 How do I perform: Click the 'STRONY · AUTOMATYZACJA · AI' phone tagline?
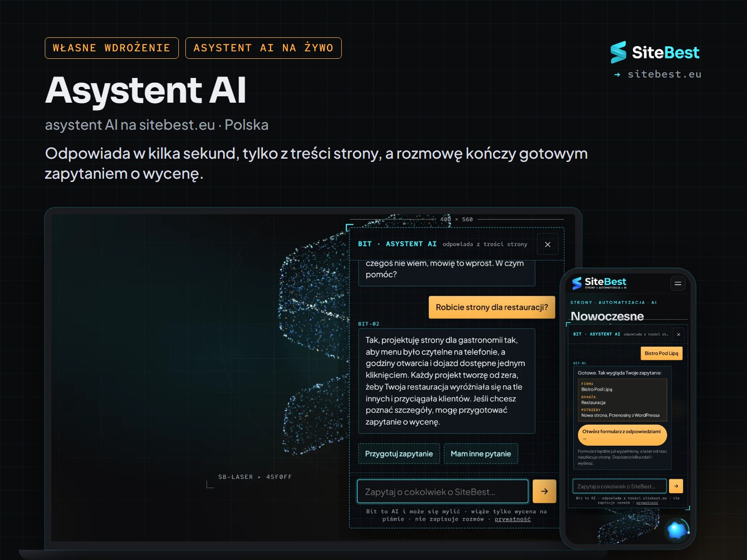[x=613, y=302]
